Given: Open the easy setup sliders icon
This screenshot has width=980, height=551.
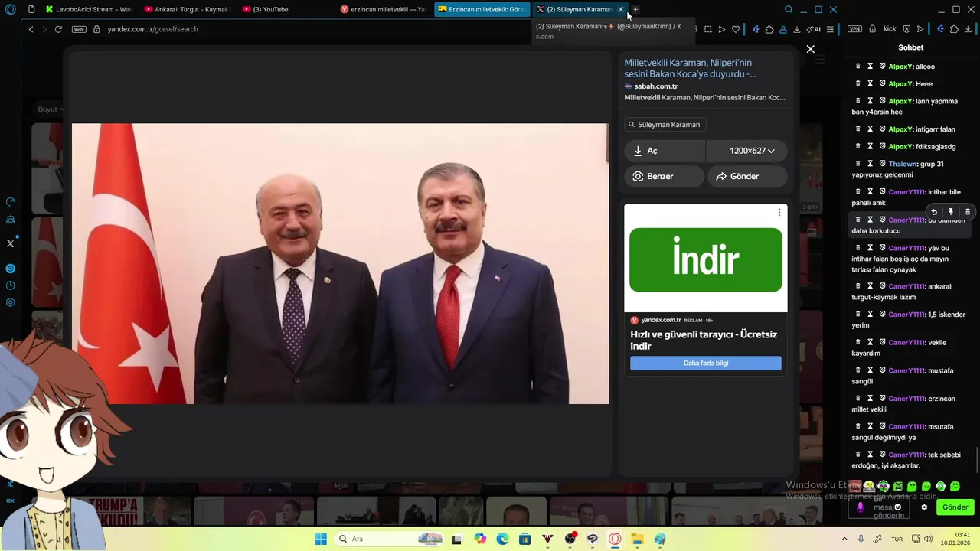Looking at the screenshot, I should [x=830, y=29].
